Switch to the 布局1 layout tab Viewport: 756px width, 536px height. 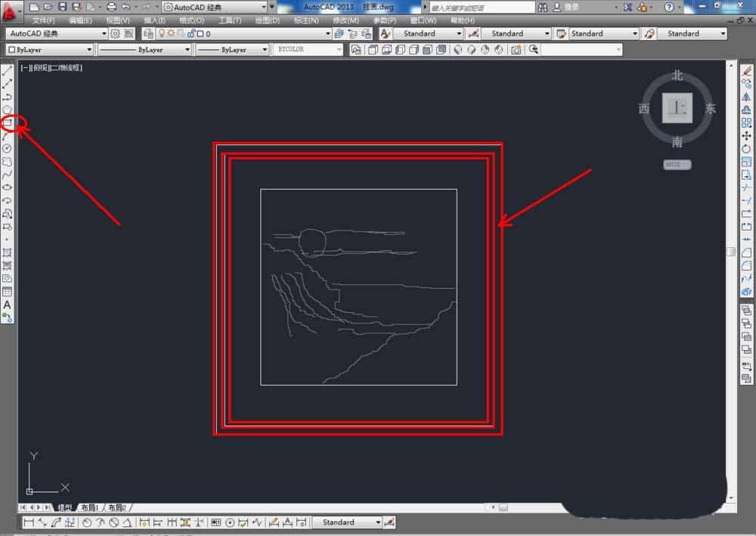(90, 507)
